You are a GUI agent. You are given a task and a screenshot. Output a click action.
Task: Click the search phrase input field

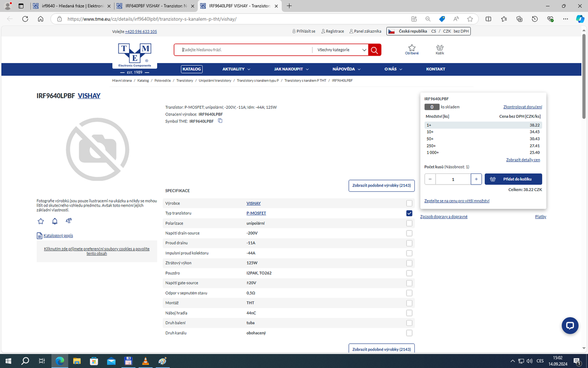[243, 50]
